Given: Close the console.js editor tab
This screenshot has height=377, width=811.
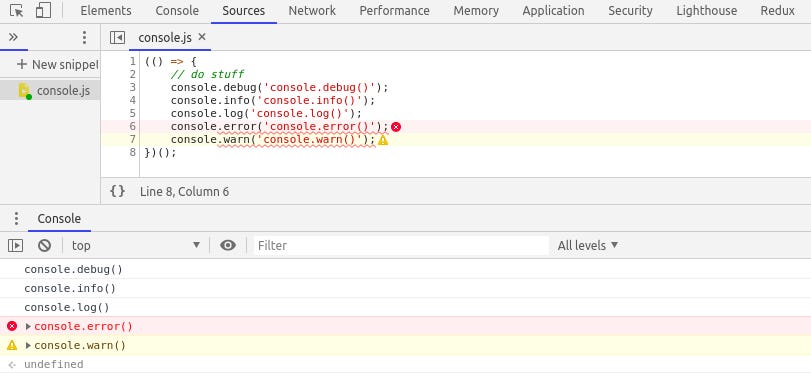Looking at the screenshot, I should 202,37.
